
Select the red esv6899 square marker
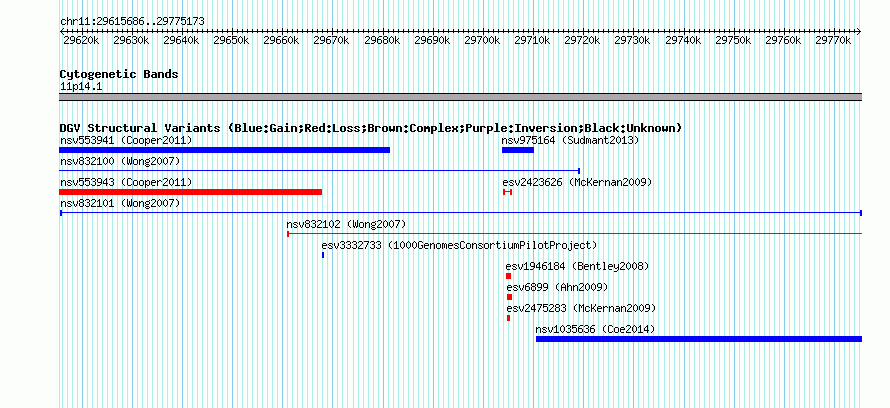point(509,297)
